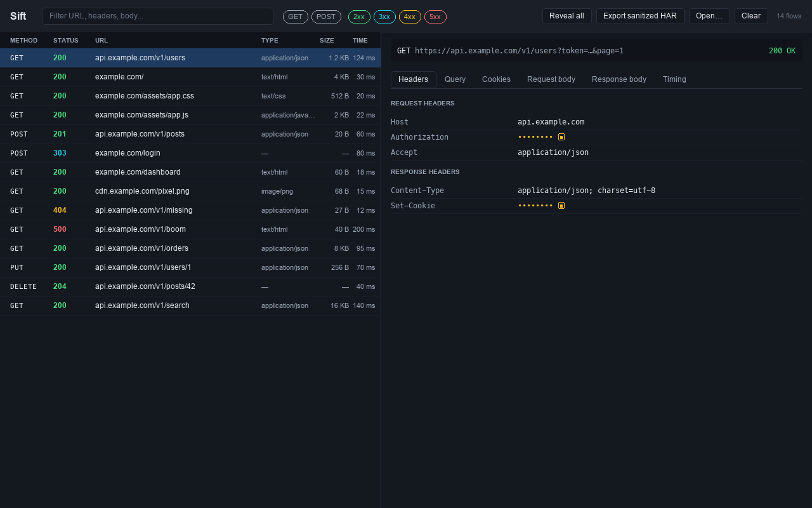This screenshot has height=508, width=812.
Task: Open the Query tab
Action: point(455,79)
